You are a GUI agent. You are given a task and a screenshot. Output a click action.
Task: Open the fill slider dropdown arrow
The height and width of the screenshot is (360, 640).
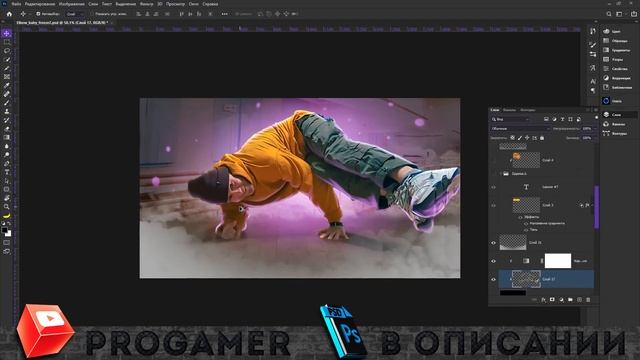[x=594, y=138]
